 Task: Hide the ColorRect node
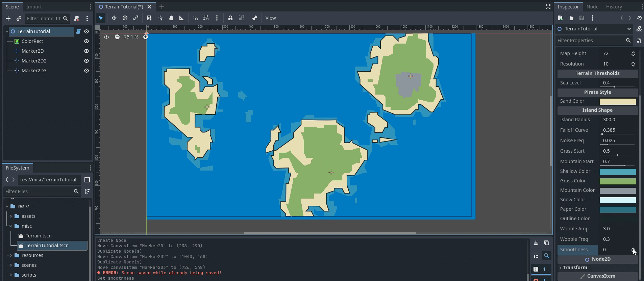coord(86,41)
